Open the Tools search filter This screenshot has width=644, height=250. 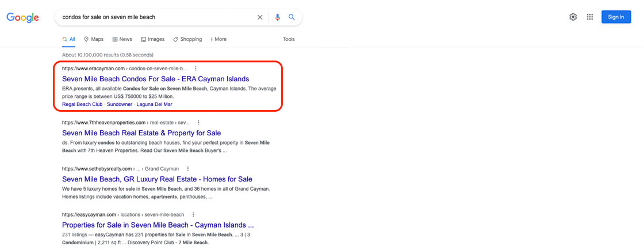tap(289, 40)
